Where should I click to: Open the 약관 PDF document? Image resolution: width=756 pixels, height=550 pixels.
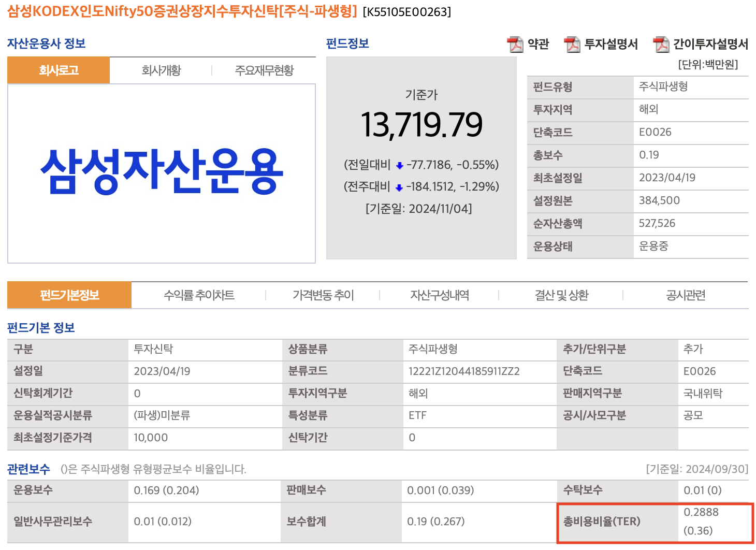coord(536,44)
